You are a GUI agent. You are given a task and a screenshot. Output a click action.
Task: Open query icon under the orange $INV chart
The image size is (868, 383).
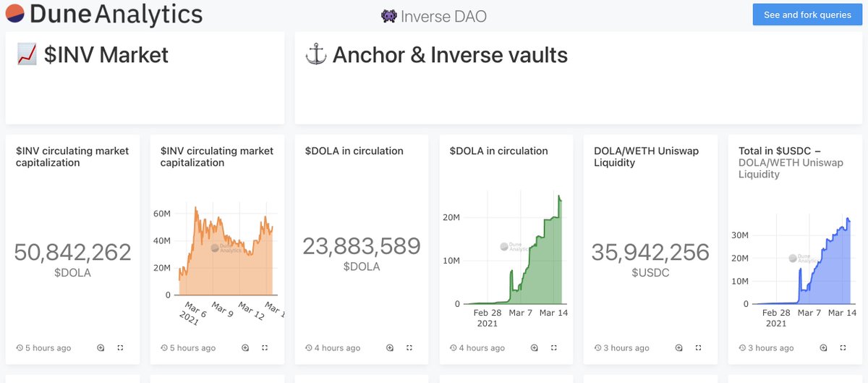(x=245, y=348)
